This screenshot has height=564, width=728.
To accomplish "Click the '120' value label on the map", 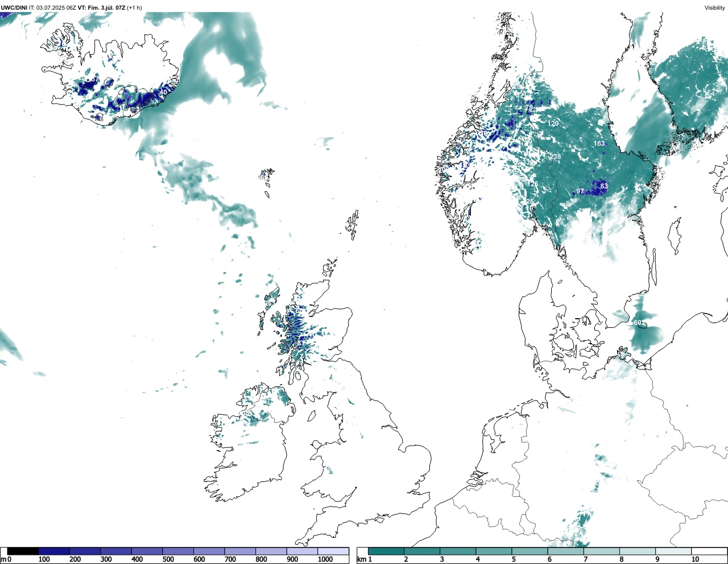I will point(553,123).
